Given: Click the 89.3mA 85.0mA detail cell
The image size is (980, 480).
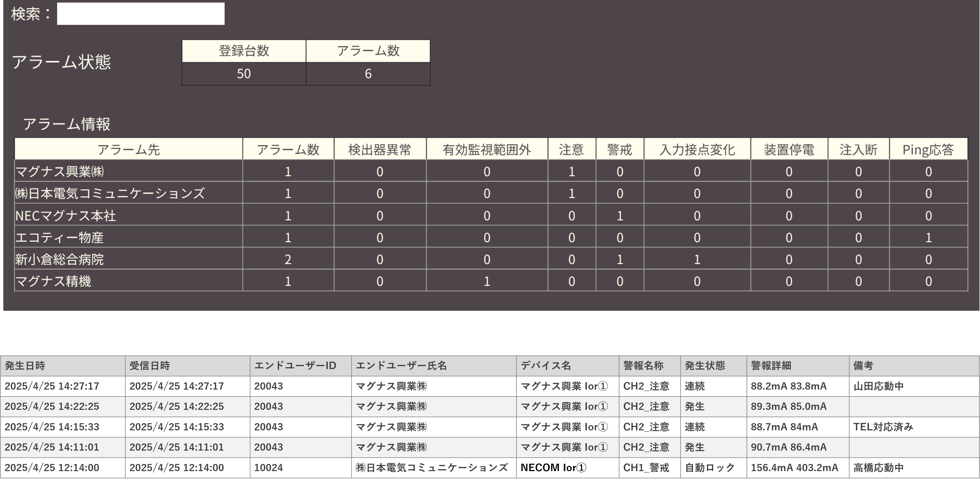Looking at the screenshot, I should (798, 407).
